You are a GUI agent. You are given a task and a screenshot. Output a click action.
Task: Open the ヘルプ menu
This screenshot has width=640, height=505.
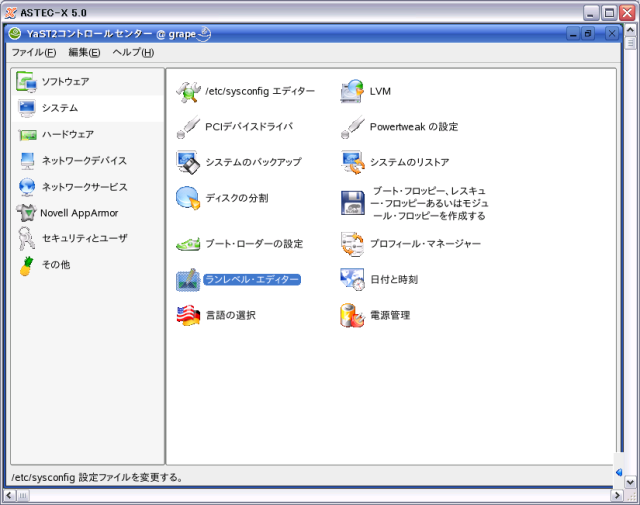pyautogui.click(x=133, y=52)
